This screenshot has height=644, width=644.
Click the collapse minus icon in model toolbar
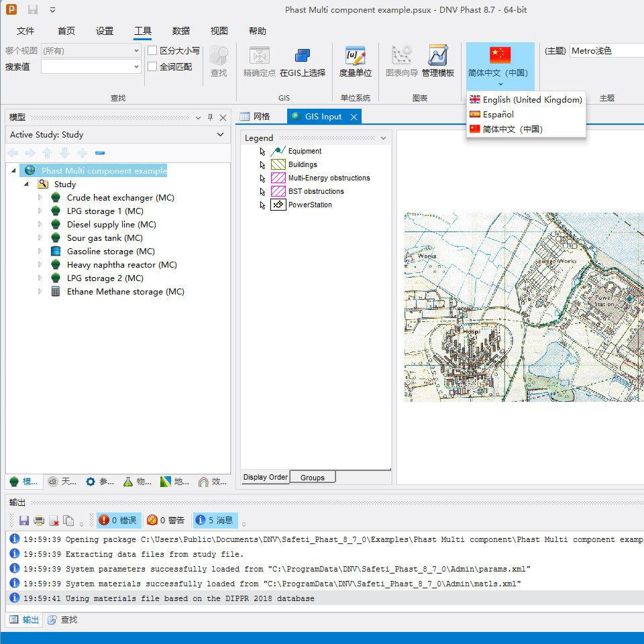pyautogui.click(x=100, y=153)
